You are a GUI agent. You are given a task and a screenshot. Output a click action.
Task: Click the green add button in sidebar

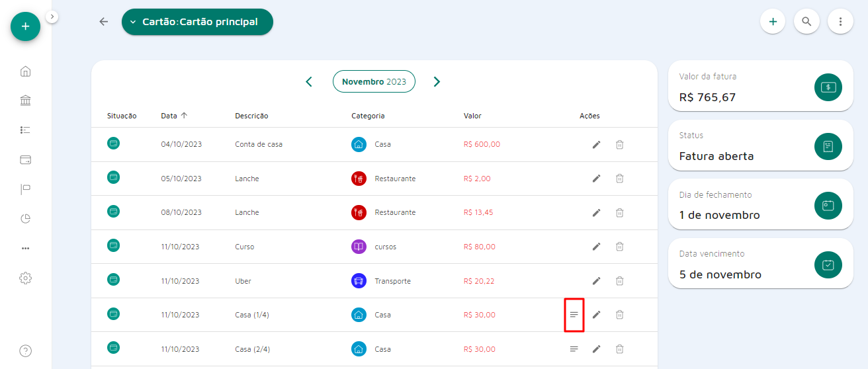(25, 26)
